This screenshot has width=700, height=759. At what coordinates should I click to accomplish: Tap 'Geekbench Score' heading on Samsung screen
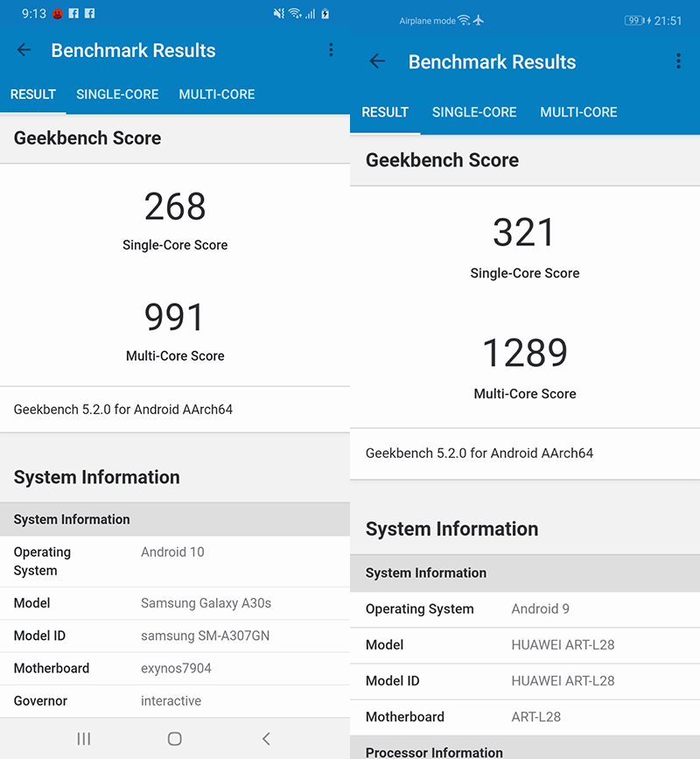pos(87,138)
